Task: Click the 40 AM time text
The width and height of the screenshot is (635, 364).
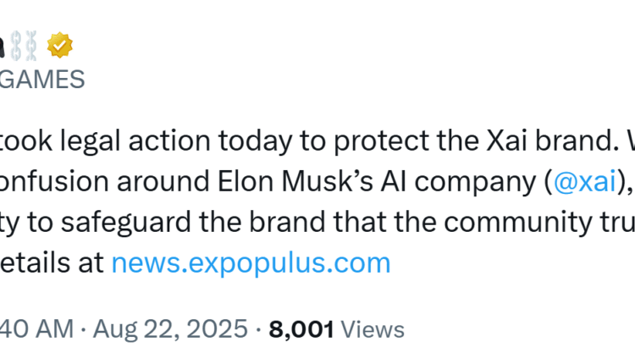Action: click(37, 328)
